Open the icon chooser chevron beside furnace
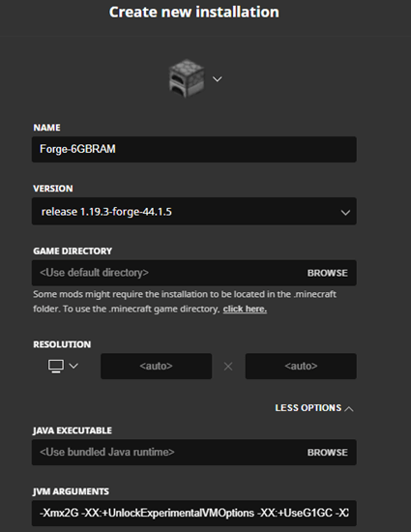The image size is (411, 532). 217,79
